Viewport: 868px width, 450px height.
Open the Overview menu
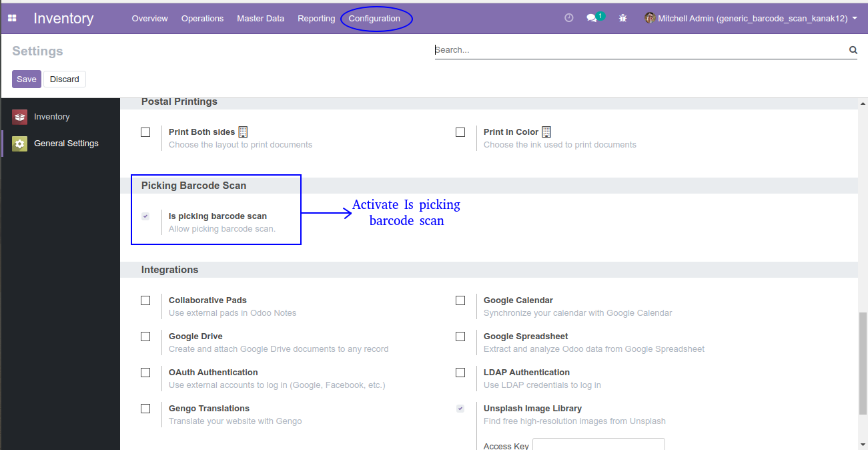coord(150,18)
